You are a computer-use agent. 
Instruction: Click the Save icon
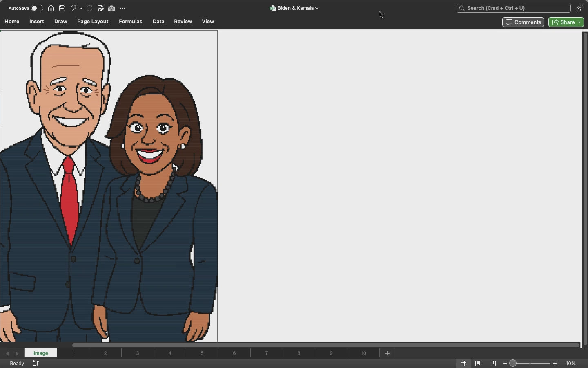pos(62,8)
